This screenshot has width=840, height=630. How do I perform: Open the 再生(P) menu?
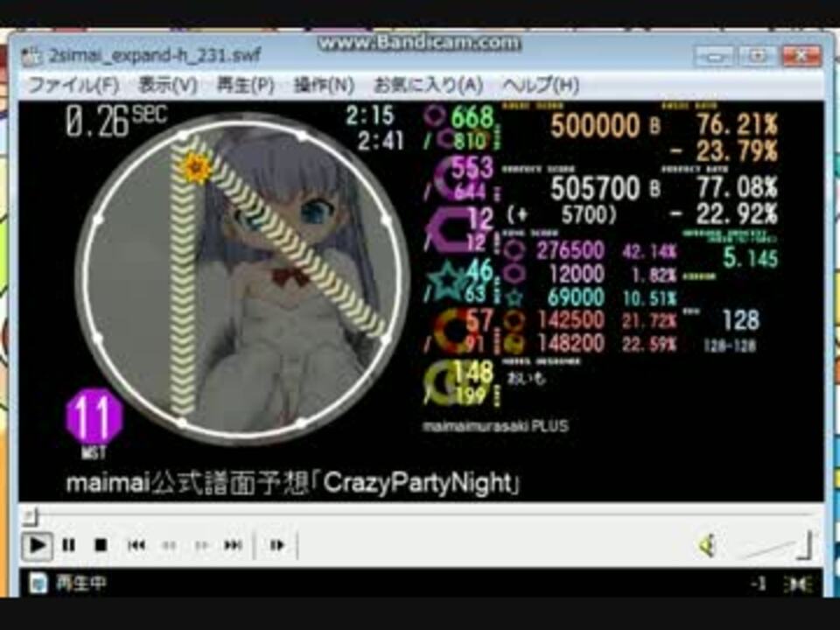[245, 85]
